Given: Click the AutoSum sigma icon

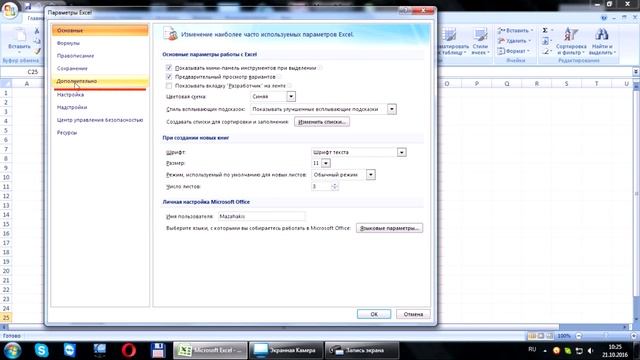Looking at the screenshot, I should click(x=545, y=31).
